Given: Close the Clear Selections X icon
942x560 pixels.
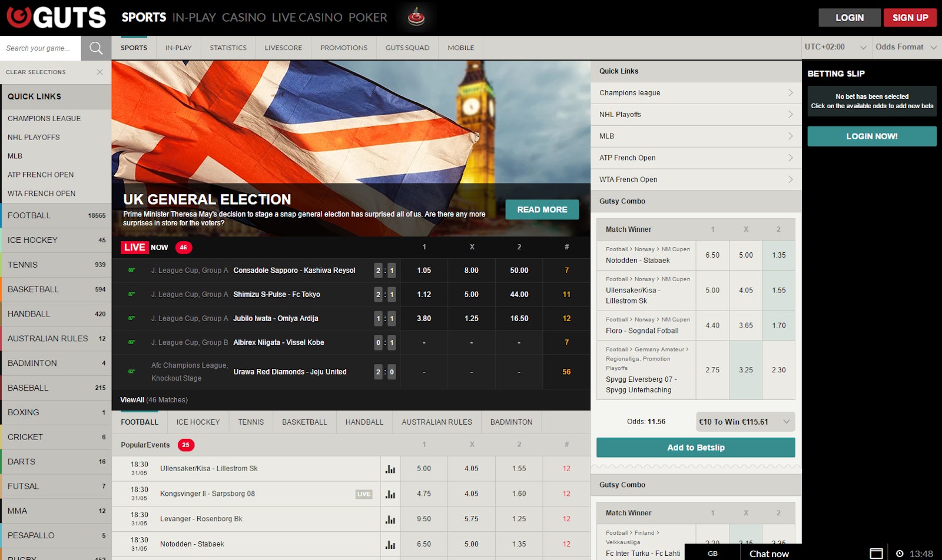Looking at the screenshot, I should tap(99, 72).
